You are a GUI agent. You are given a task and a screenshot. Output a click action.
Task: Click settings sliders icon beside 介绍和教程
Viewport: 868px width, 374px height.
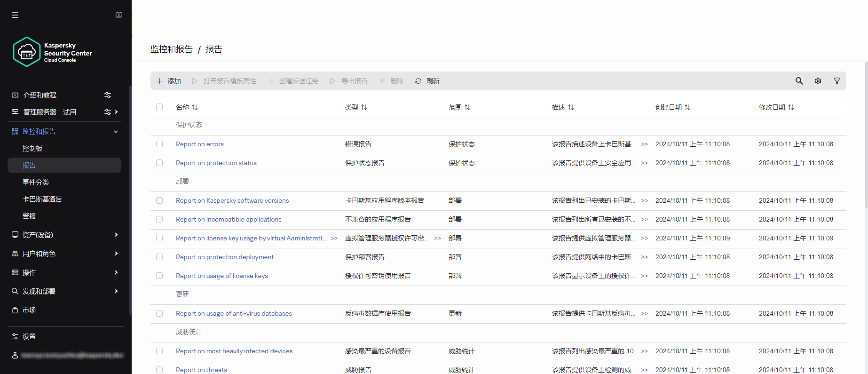tap(108, 95)
